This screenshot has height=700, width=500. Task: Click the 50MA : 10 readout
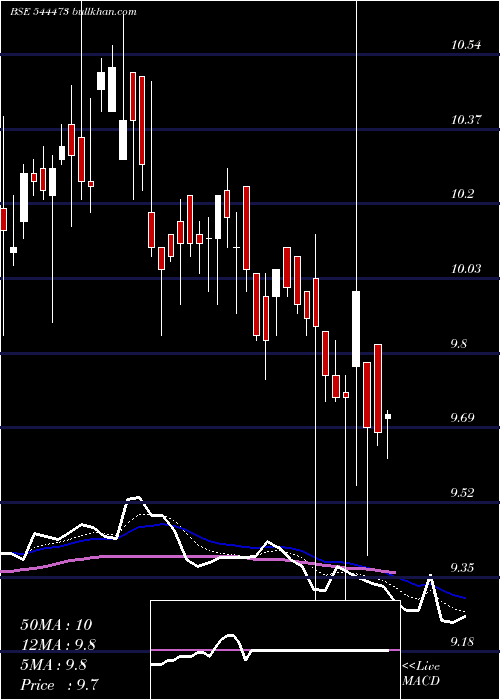(56, 625)
